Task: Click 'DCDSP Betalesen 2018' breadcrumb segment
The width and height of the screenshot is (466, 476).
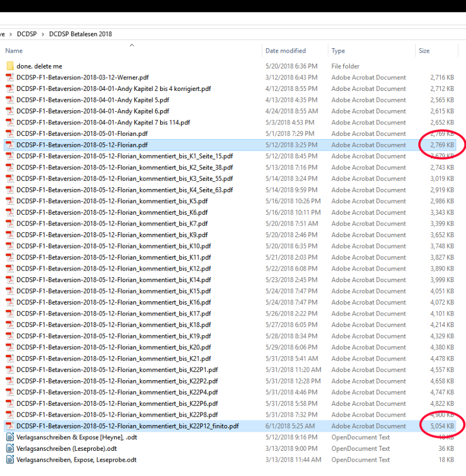Action: pos(80,34)
